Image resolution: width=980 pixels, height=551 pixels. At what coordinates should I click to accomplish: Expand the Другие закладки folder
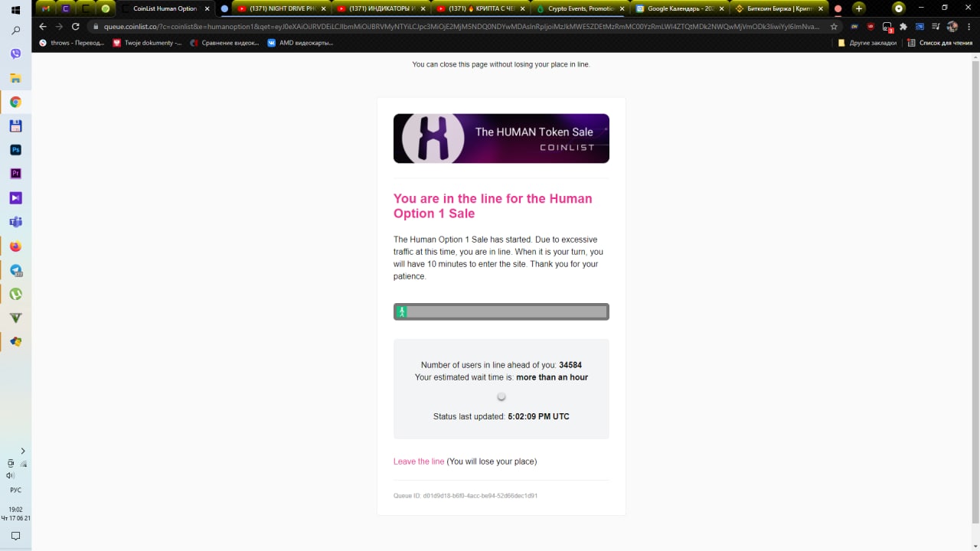[867, 43]
